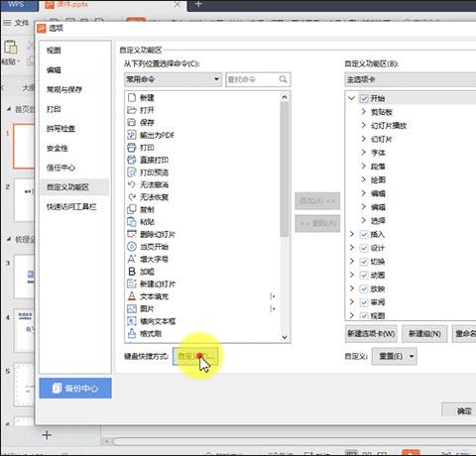
Task: Click the add slide plus icon below thumbnails
Action: [47, 435]
